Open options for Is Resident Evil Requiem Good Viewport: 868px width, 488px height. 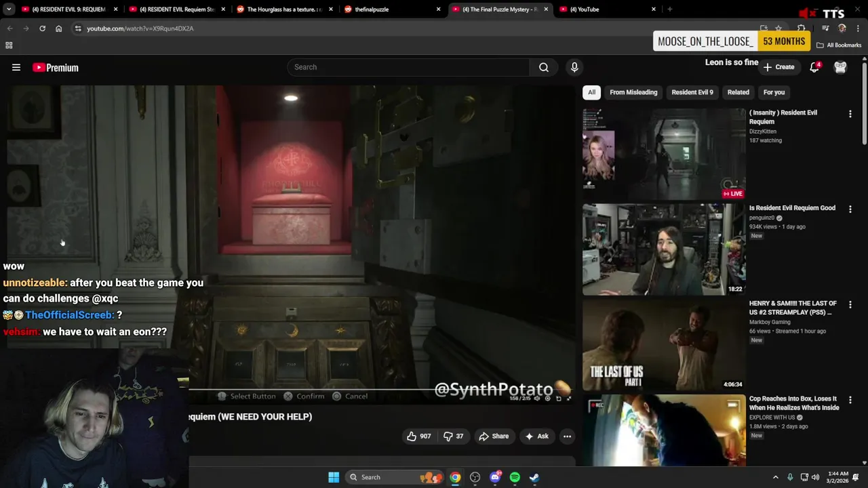coord(850,209)
